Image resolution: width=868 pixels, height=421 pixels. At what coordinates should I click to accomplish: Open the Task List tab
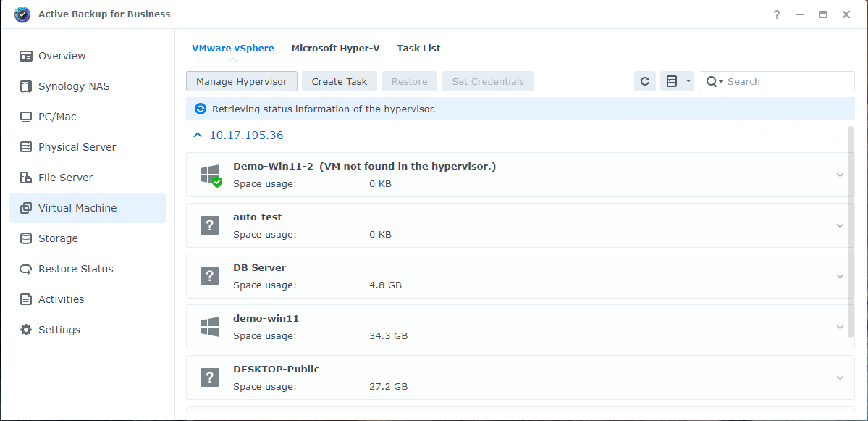point(418,48)
